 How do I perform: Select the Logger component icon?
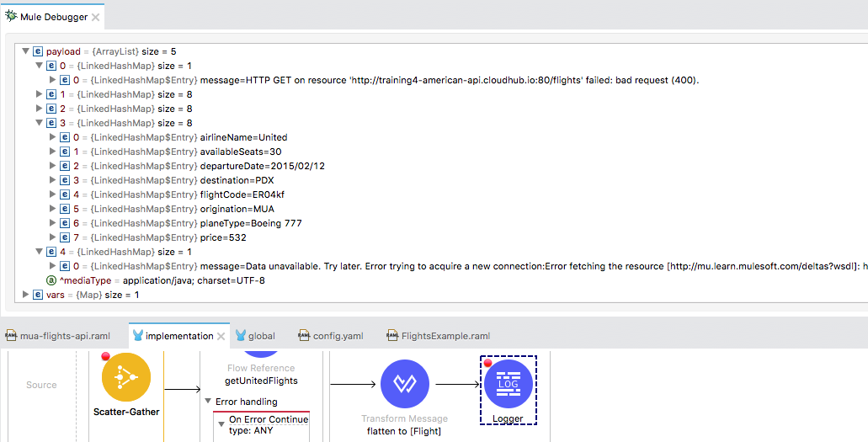(x=509, y=384)
